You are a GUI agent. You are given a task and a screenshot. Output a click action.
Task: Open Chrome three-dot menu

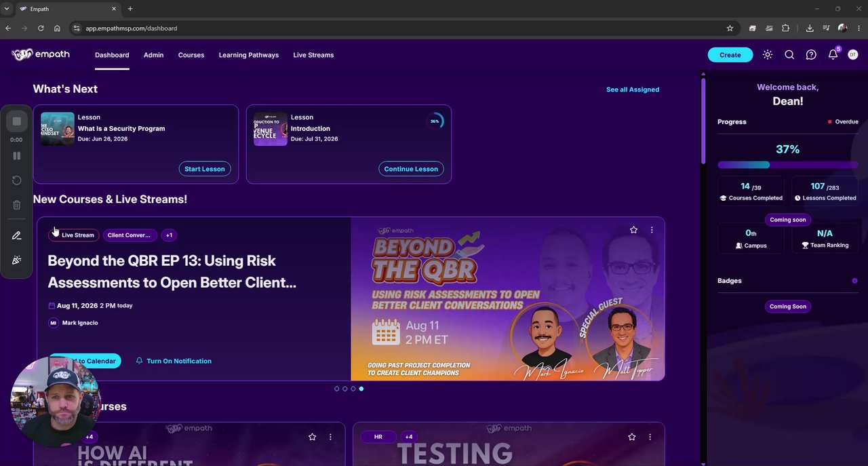point(859,28)
